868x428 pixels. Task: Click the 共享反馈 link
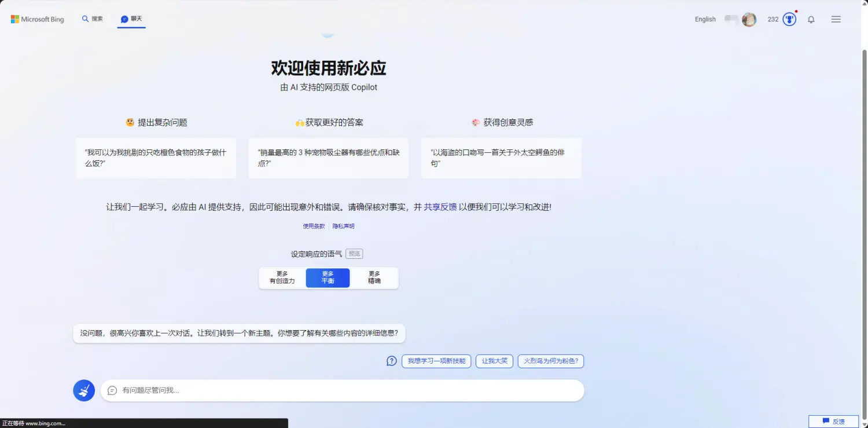click(x=440, y=207)
